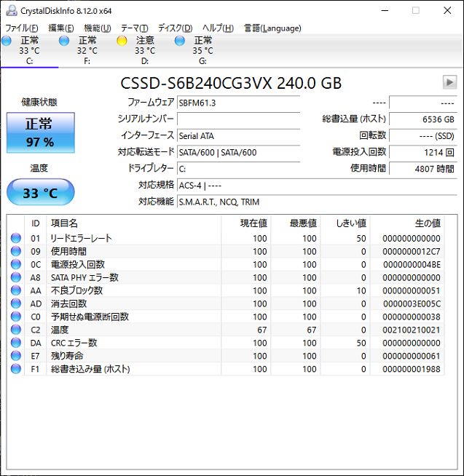The image size is (464, 476).
Task: Click rotation rate value ---- (SSD)
Action: coord(423,135)
